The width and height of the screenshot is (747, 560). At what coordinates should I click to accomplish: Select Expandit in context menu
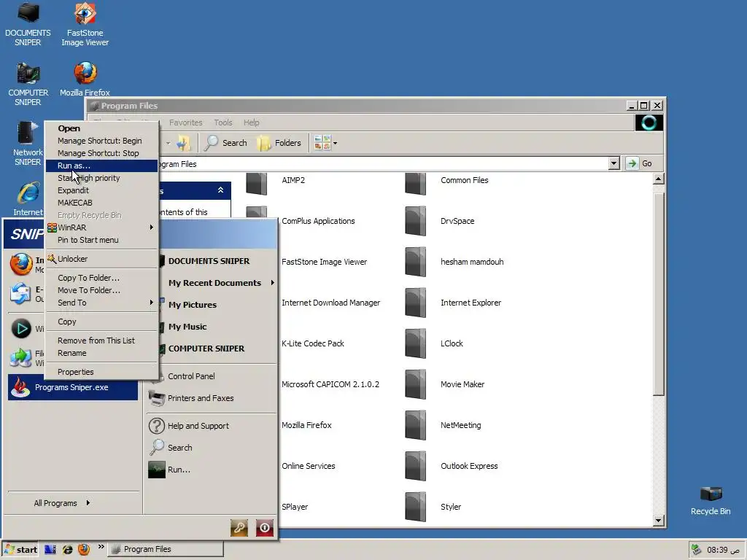[101, 190]
